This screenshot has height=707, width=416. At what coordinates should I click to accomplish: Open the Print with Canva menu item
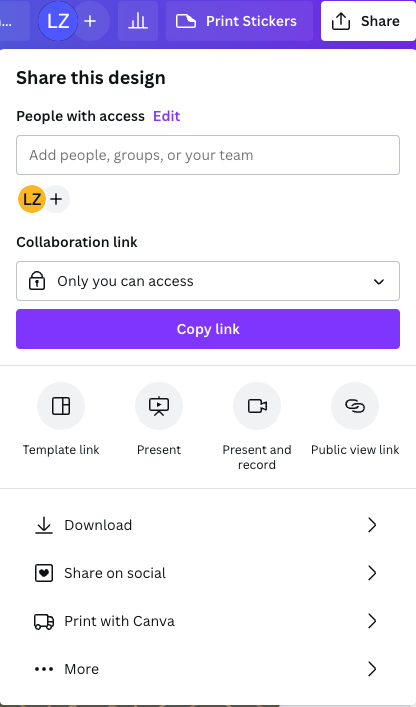[208, 621]
